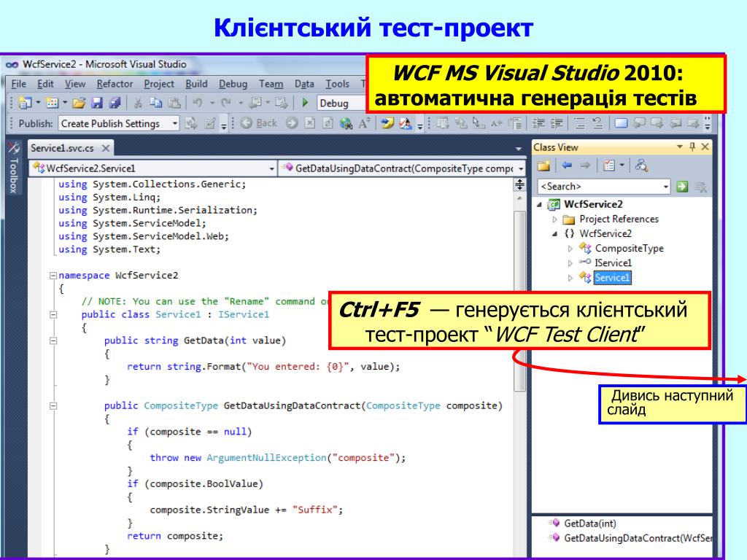Select GetDataUsingDataContract in the members list
Screen dimensions: 747x560
tap(638, 538)
